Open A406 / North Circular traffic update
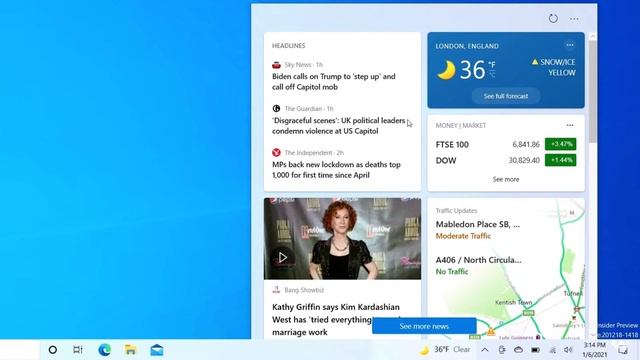This screenshot has width=640, height=360. click(x=478, y=260)
